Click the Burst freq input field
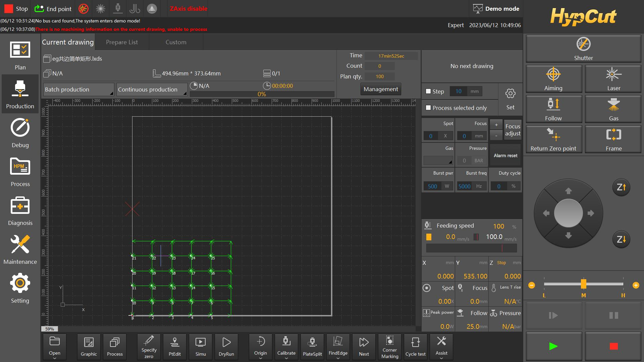This screenshot has width=644, height=362. pyautogui.click(x=464, y=186)
